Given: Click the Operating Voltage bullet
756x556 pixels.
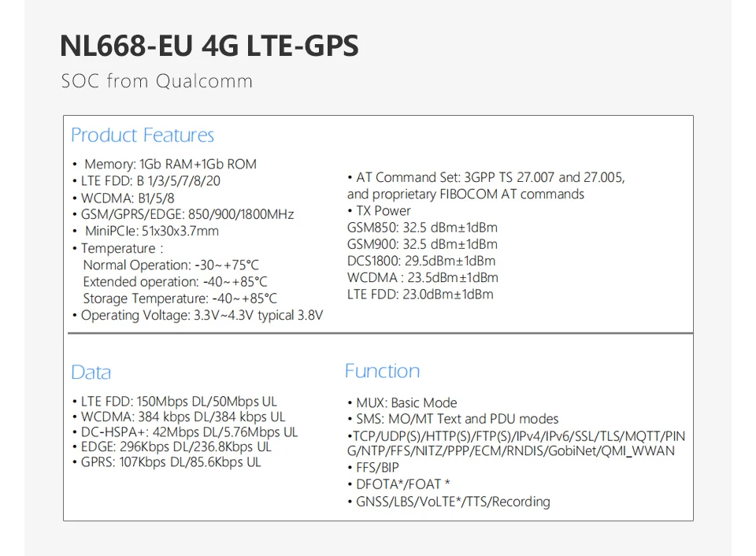Looking at the screenshot, I should 202,315.
